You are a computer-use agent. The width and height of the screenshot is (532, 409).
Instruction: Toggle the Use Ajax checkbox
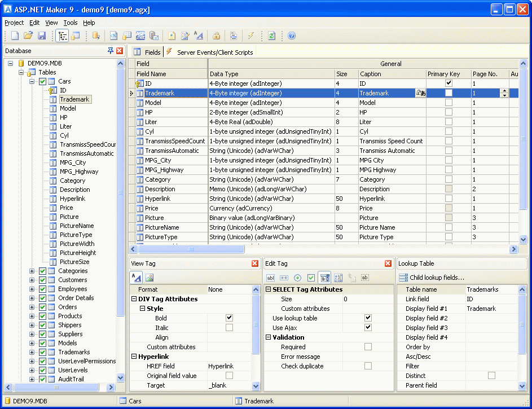(368, 327)
